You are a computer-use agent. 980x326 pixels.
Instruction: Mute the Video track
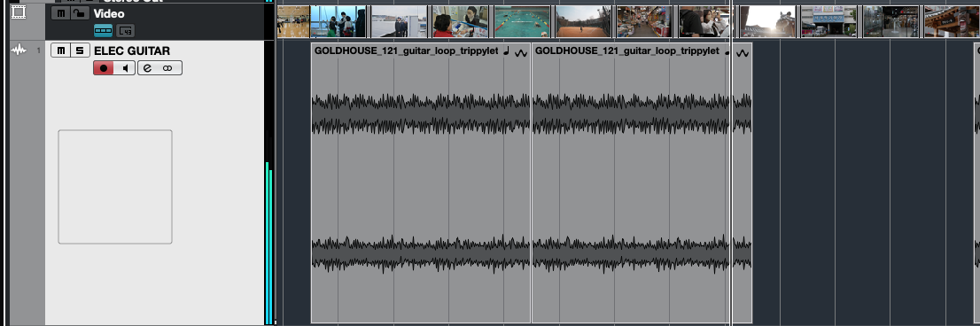60,13
